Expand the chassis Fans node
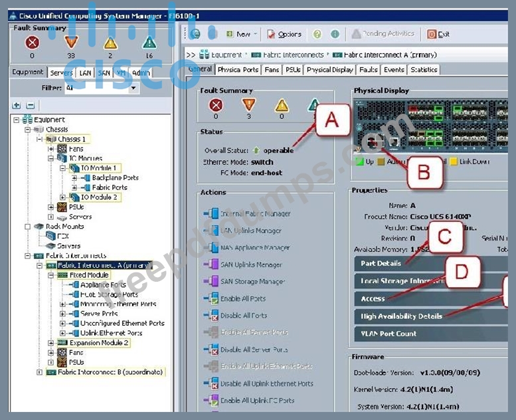The width and height of the screenshot is (516, 420). point(50,149)
